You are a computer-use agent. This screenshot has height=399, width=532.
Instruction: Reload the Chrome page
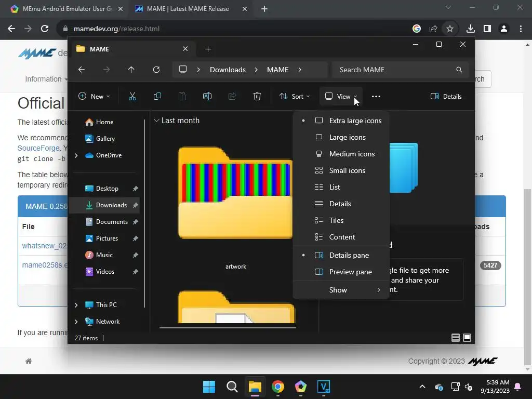[45, 29]
